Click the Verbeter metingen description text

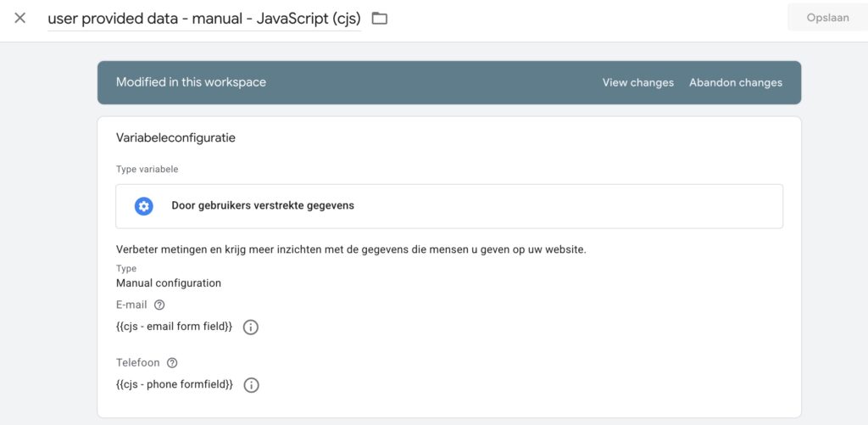click(351, 249)
